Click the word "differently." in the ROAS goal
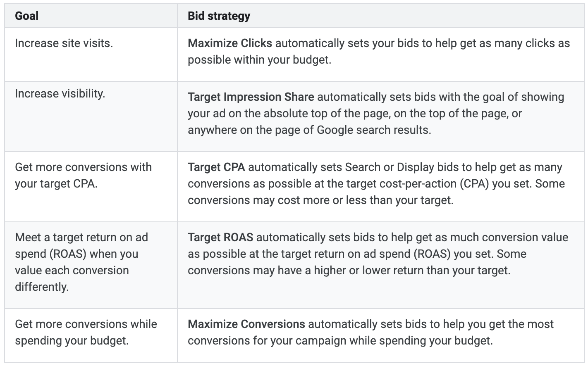The image size is (588, 366). [x=42, y=287]
